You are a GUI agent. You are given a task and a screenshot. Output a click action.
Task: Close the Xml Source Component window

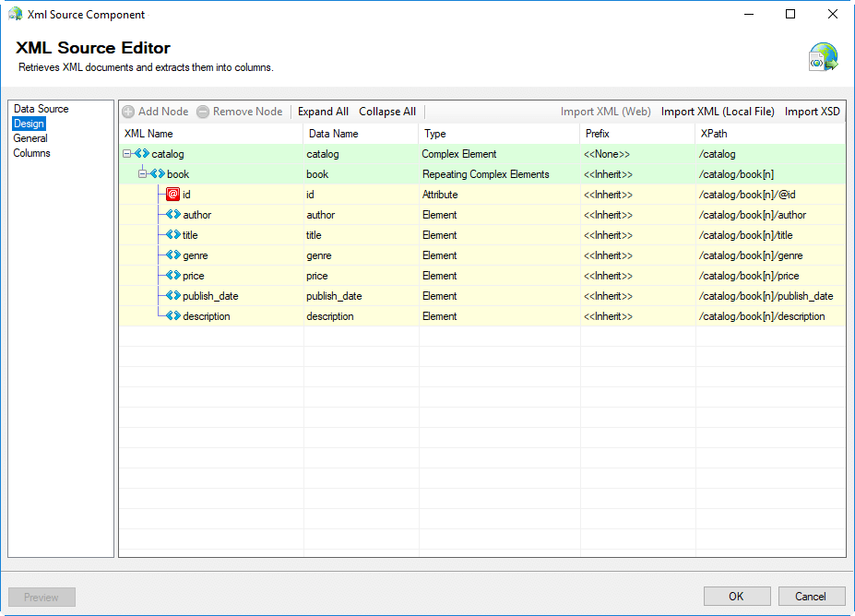833,14
